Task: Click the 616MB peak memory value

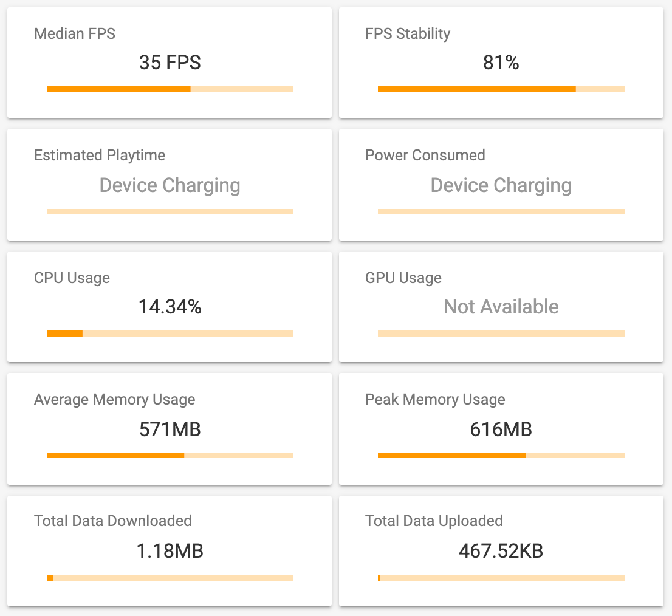Action: click(501, 429)
